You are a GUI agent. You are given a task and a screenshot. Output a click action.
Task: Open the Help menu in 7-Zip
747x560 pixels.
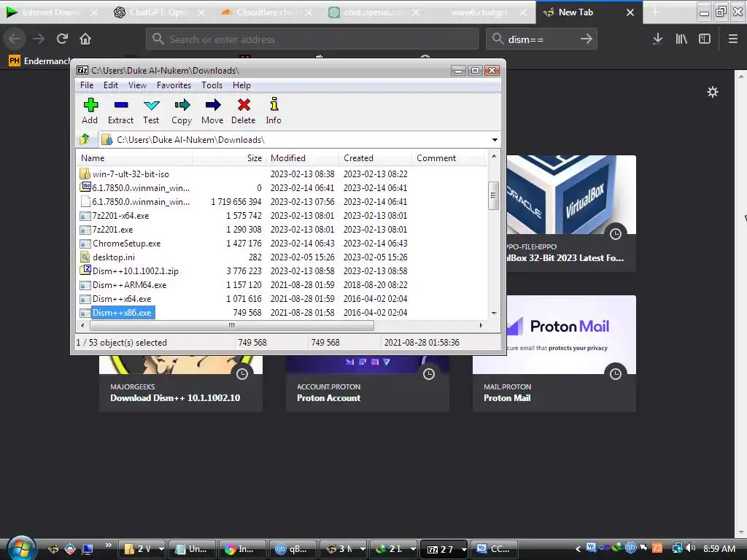coord(241,85)
